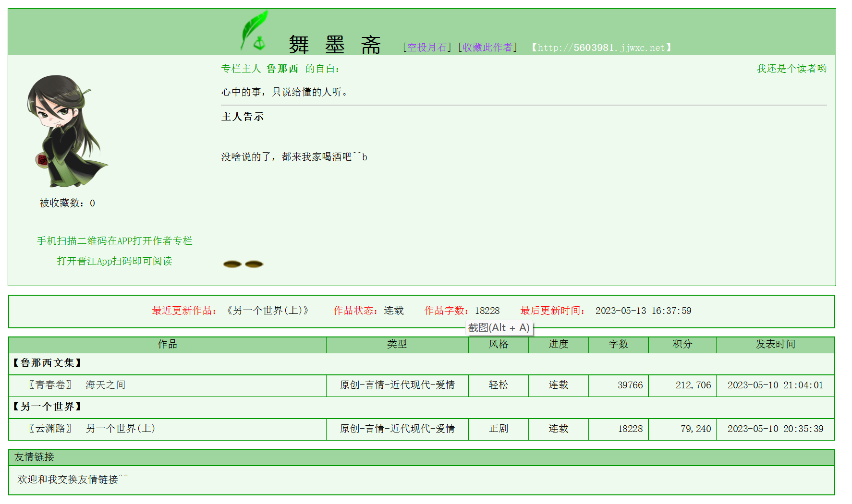
Task: Click publish time 2023-05-10 21:04:01
Action: pos(776,385)
